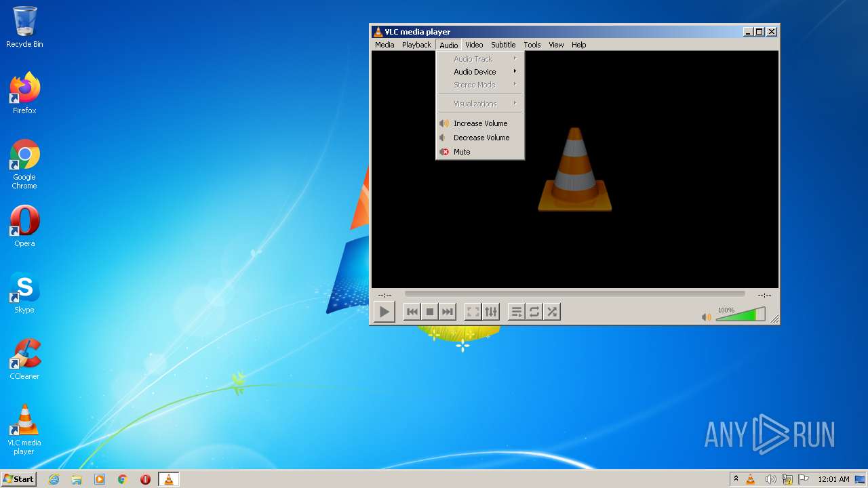868x488 pixels.
Task: Click the taskbar clock showing 12:01 AM
Action: tap(833, 479)
